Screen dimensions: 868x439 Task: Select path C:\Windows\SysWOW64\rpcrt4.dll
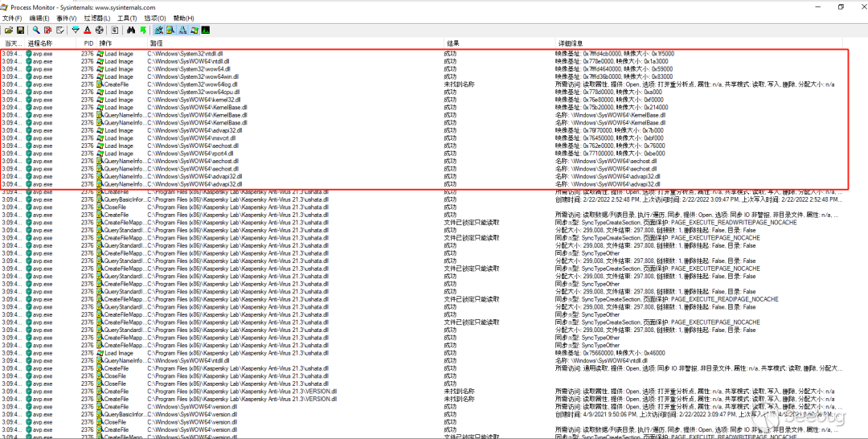click(x=190, y=154)
